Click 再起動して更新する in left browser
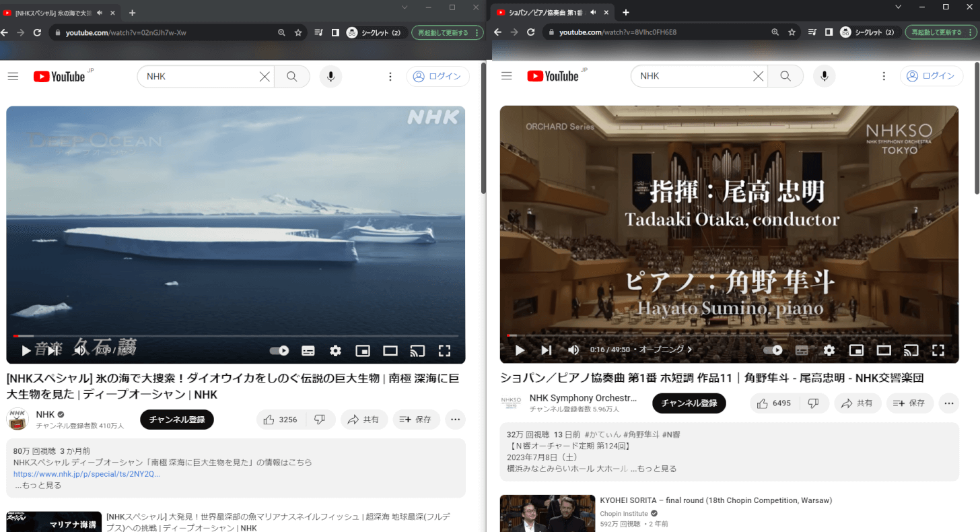Screen dimensions: 980x532 (x=447, y=32)
